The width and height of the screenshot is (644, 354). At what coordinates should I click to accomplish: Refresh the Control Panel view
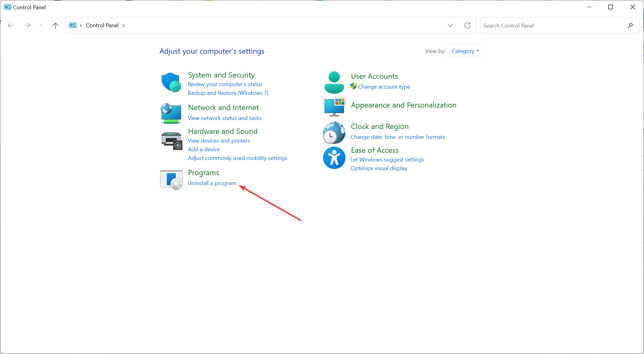pos(467,25)
